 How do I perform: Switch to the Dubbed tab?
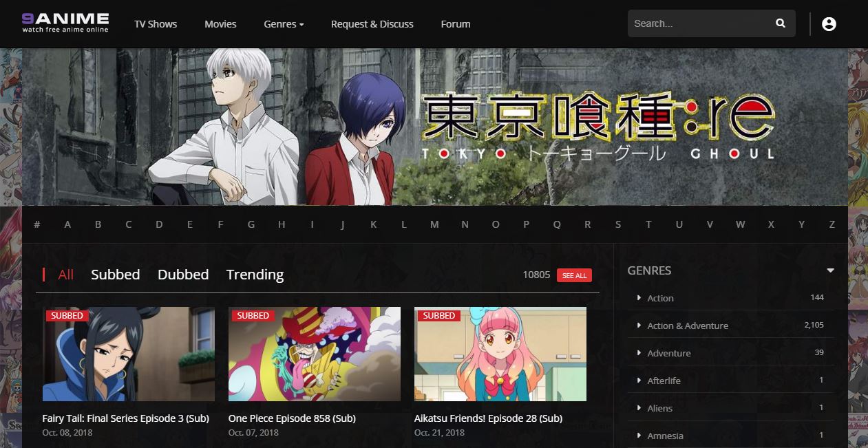(x=183, y=275)
